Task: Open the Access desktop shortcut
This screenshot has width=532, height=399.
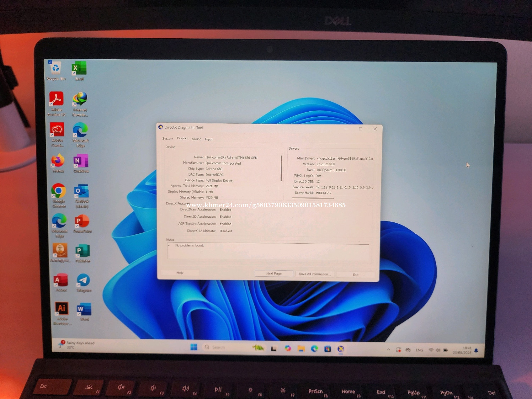Action: pos(61,282)
